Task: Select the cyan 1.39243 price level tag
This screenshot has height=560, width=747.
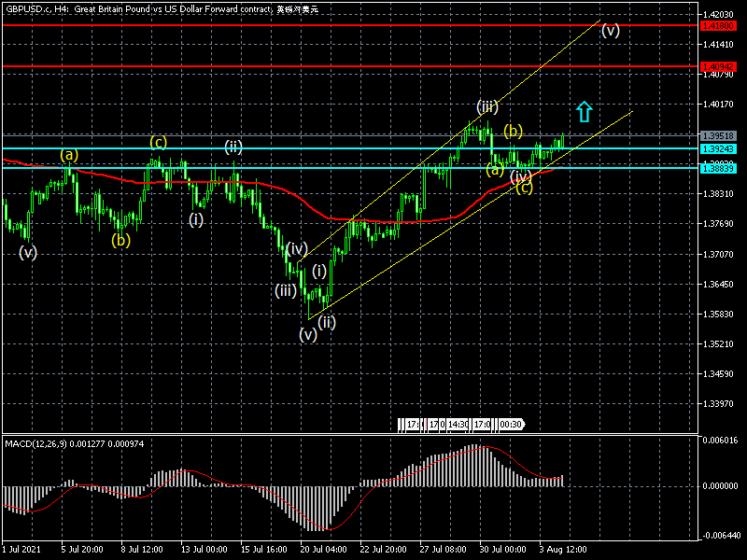Action: [720, 148]
